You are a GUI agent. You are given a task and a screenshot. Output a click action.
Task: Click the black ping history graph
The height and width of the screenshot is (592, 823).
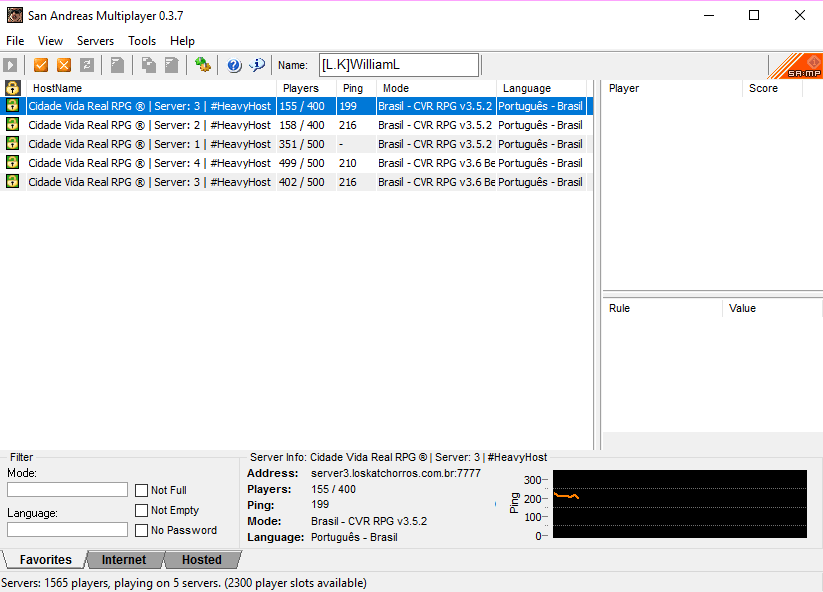pos(680,504)
